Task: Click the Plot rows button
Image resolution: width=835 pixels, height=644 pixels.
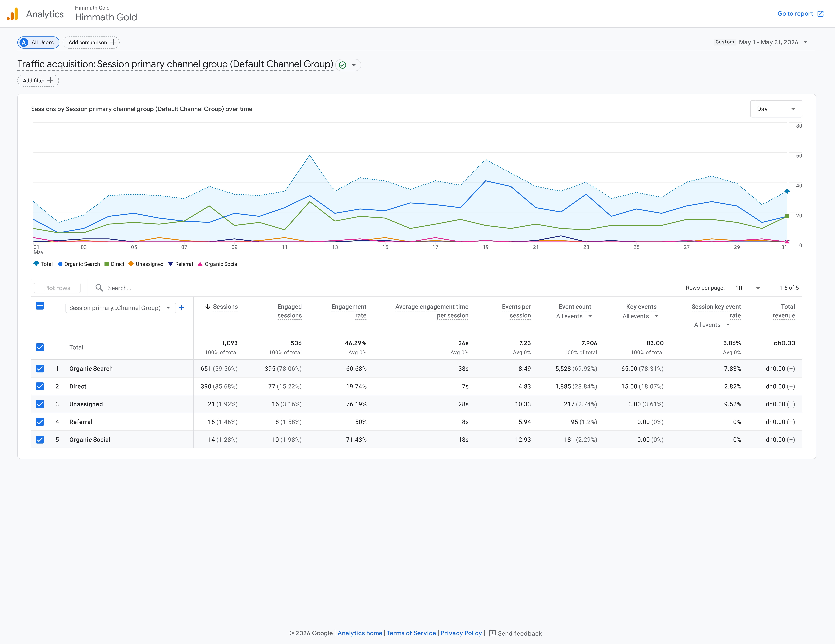Action: (x=57, y=288)
